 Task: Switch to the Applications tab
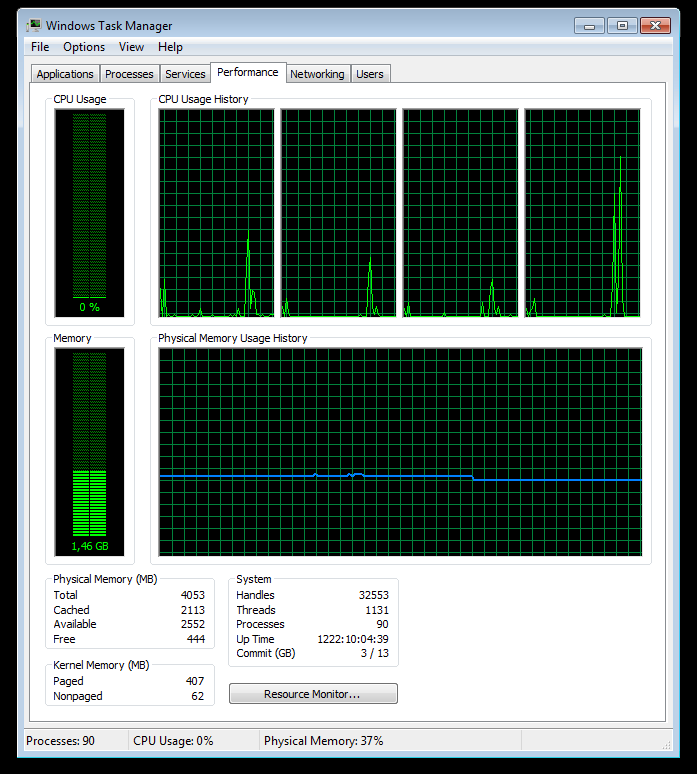[65, 74]
